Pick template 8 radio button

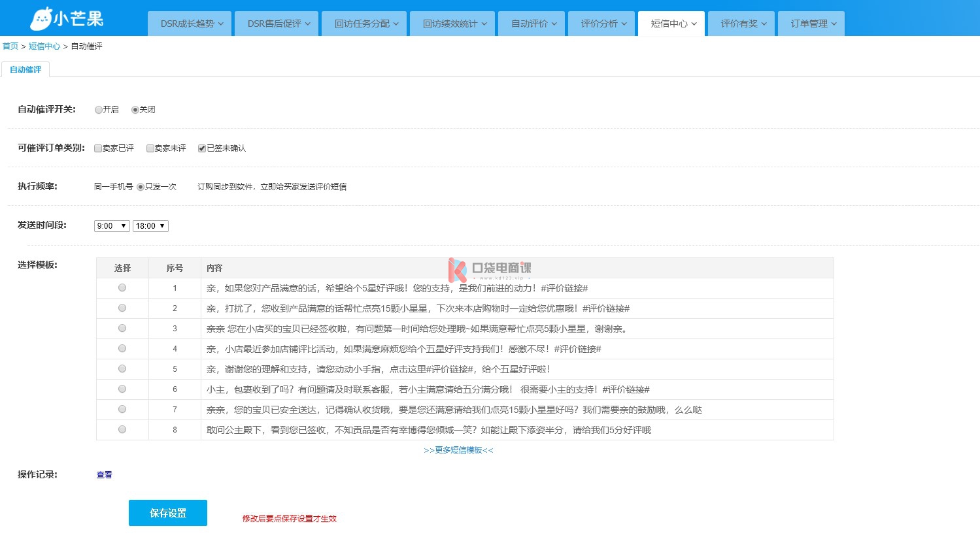[122, 430]
